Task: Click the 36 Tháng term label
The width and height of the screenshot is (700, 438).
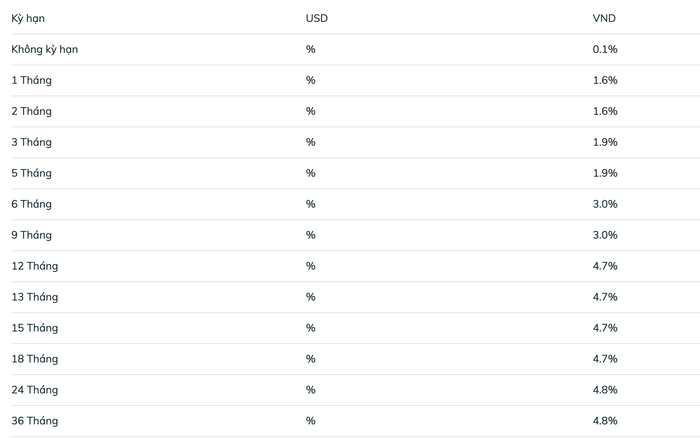Action: (34, 421)
